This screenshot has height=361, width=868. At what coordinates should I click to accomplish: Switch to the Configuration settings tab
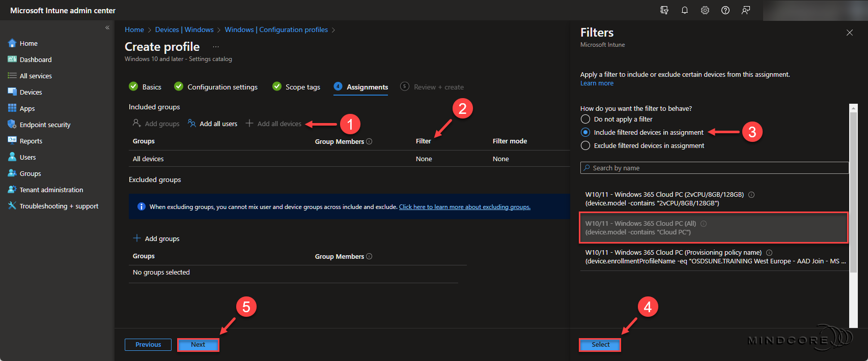(222, 87)
